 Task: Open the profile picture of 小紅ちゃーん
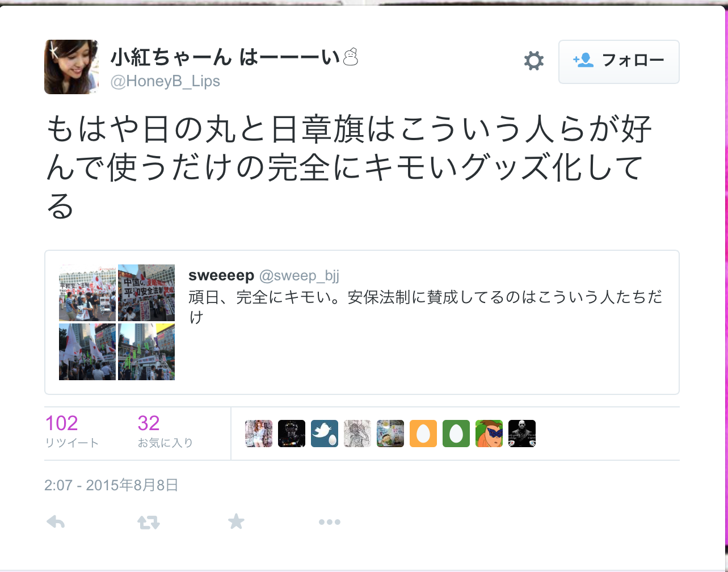pyautogui.click(x=71, y=67)
